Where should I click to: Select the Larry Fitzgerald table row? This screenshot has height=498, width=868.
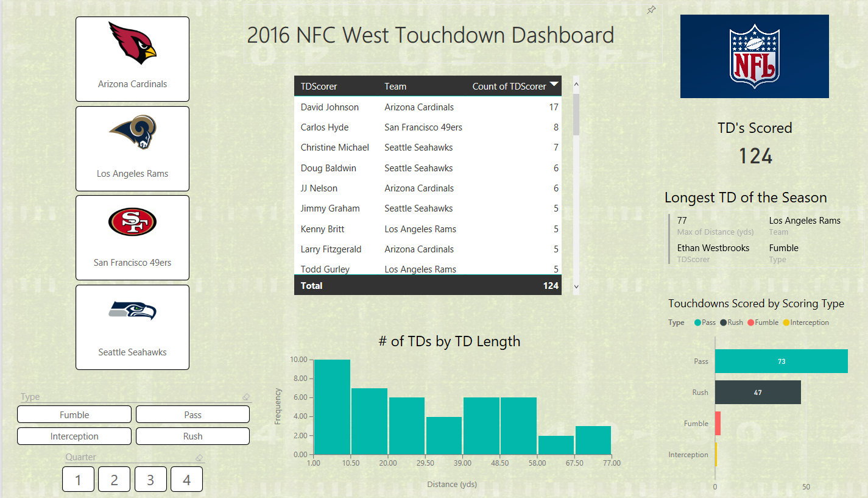click(428, 249)
